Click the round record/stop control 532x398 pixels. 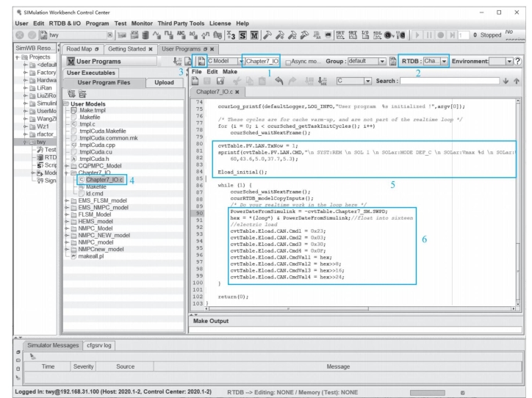[x=440, y=35]
